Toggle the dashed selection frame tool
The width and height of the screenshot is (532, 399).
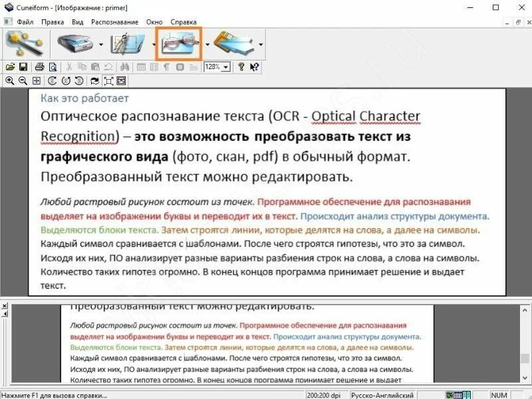click(x=108, y=80)
